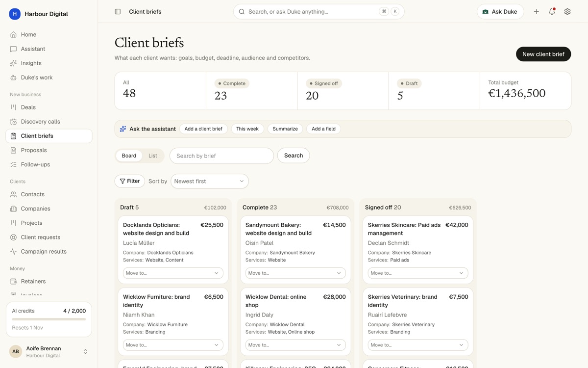Image resolution: width=588 pixels, height=368 pixels.
Task: Open Move to dropdown for Skerries Veterinary
Action: click(x=418, y=345)
